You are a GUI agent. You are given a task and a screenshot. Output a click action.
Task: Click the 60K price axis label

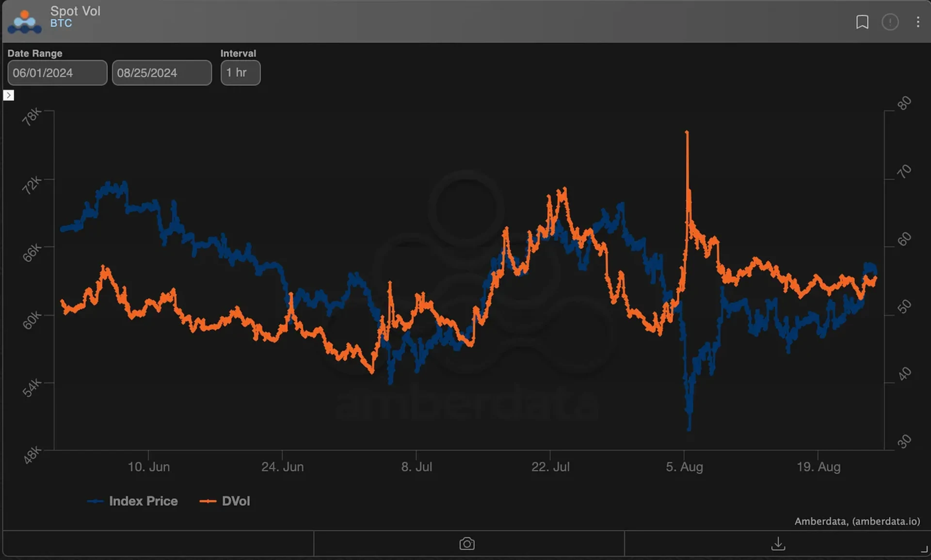point(32,320)
